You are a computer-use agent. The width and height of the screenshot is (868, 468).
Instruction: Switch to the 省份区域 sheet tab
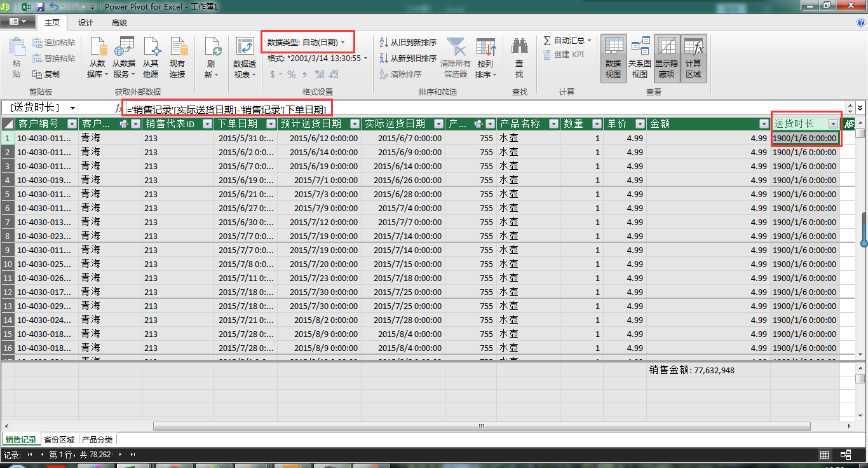(59, 440)
